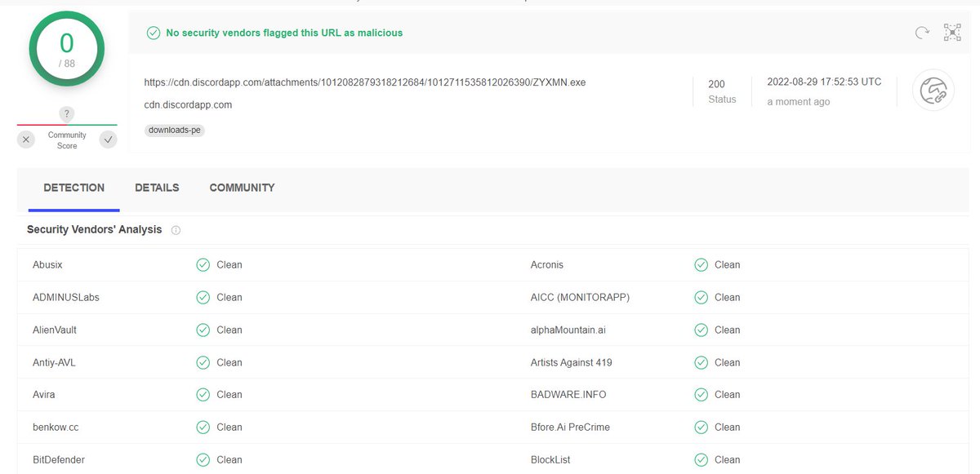Switch to the DETECTION tab
980x474 pixels.
tap(73, 188)
